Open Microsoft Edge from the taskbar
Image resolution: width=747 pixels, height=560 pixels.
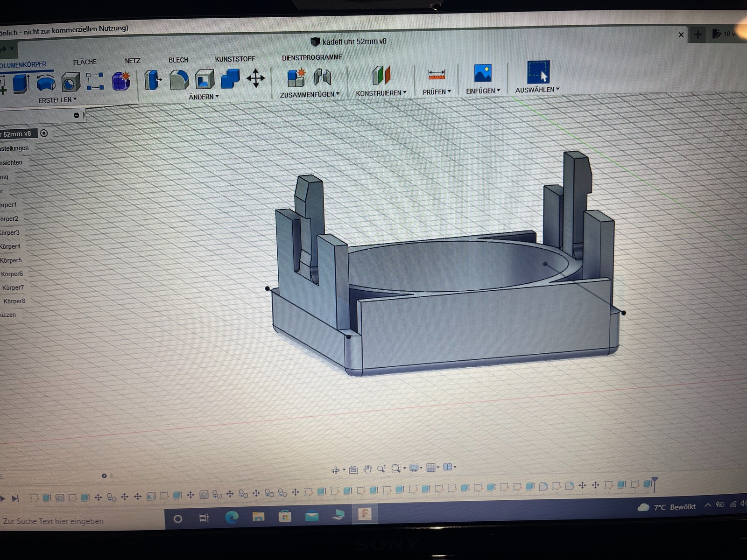[232, 517]
